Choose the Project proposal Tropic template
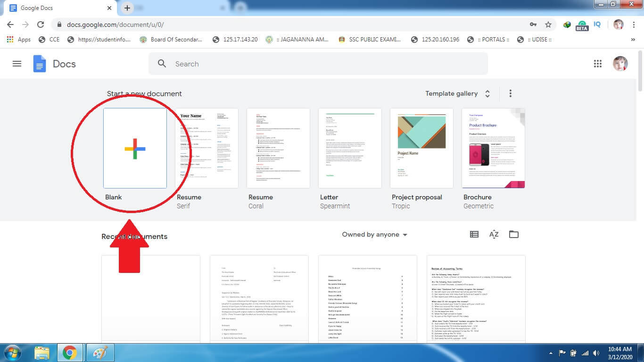The height and width of the screenshot is (362, 644). pyautogui.click(x=421, y=148)
